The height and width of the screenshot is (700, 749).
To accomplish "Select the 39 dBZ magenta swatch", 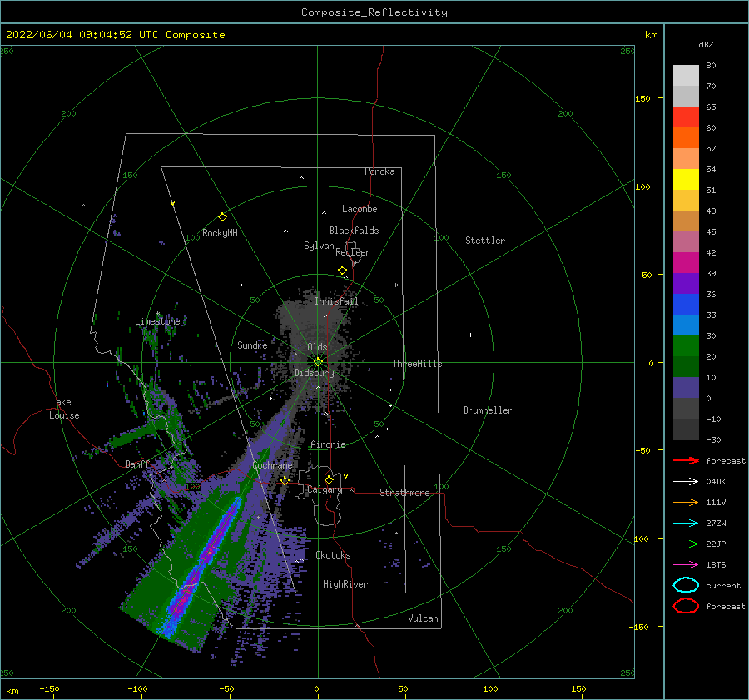I will pyautogui.click(x=686, y=263).
